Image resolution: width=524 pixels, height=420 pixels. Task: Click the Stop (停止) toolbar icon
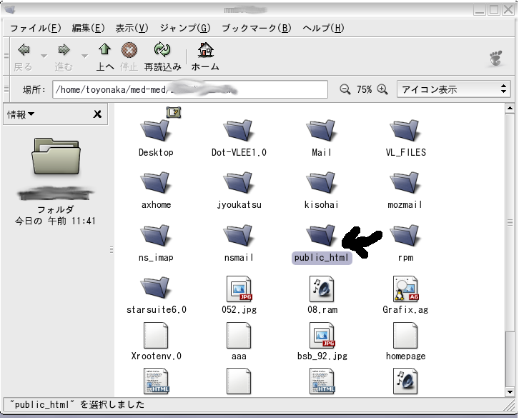129,51
